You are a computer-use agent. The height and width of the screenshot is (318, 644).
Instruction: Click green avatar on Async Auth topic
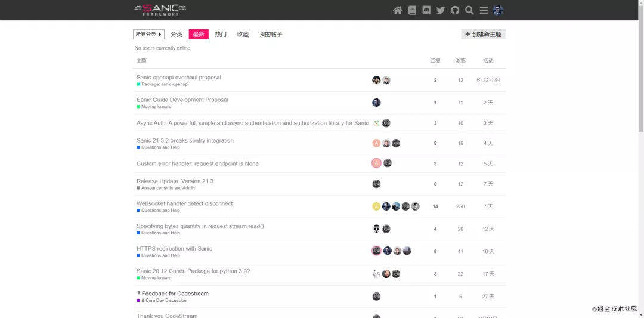click(376, 123)
